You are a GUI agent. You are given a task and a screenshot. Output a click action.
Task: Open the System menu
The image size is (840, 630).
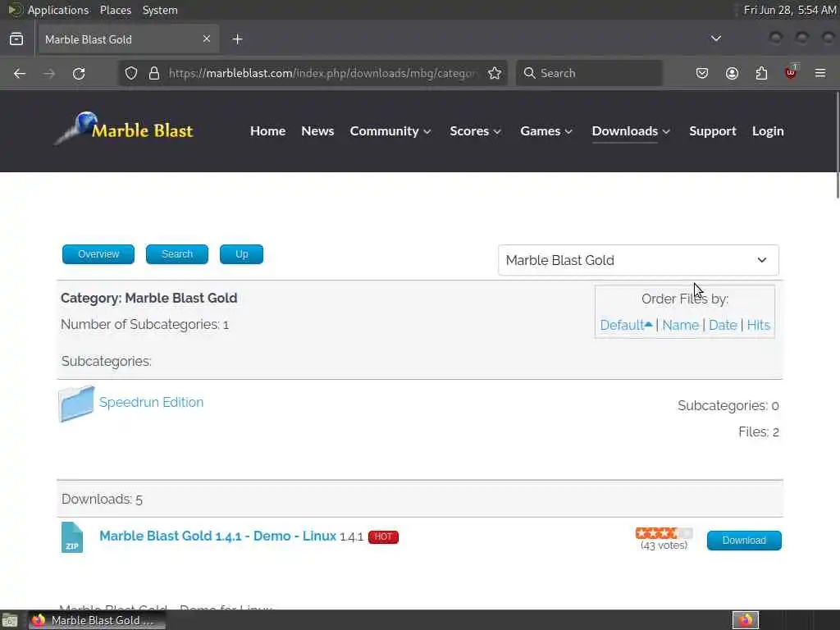tap(160, 10)
